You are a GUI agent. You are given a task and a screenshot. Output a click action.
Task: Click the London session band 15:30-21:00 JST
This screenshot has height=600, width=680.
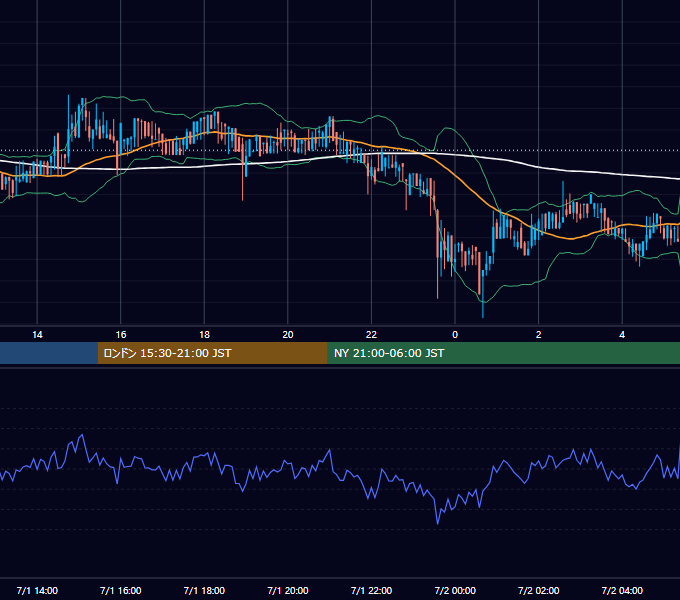[212, 353]
